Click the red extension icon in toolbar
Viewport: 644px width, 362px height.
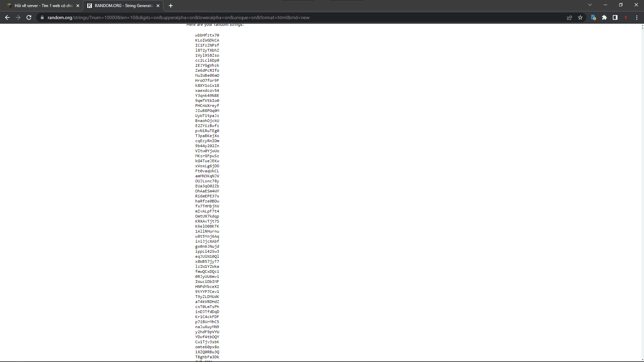[x=626, y=17]
